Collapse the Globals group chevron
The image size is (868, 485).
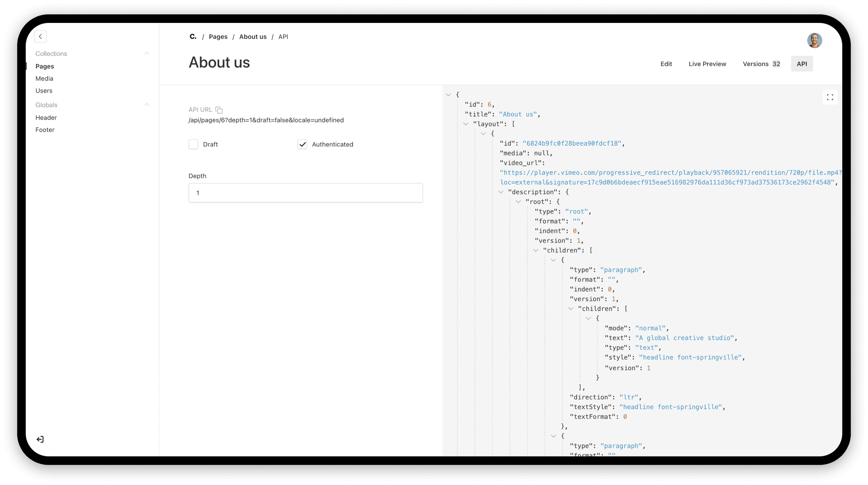(x=147, y=105)
